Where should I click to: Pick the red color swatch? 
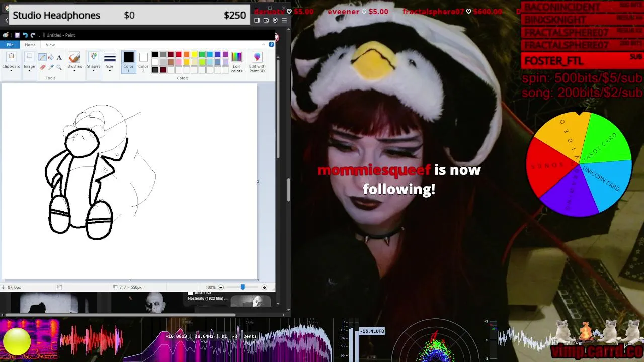point(179,54)
